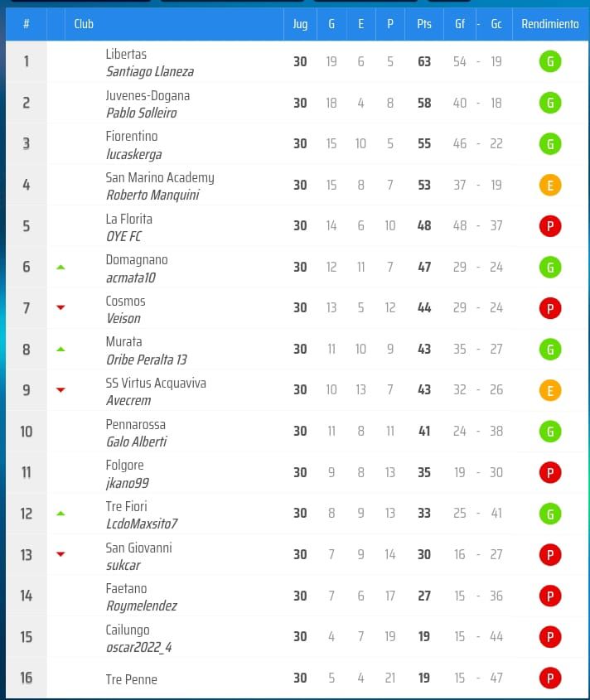
Task: Open Juvenes-Dogana club page
Action: [x=147, y=95]
